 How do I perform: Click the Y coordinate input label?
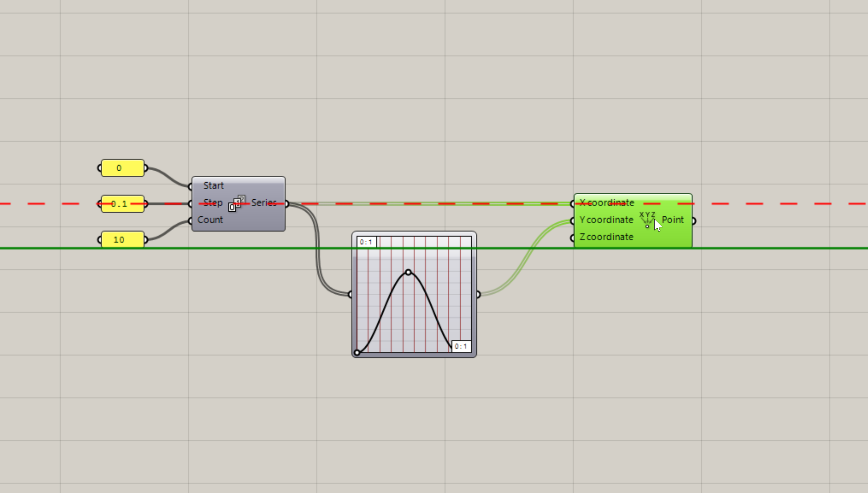tap(606, 220)
